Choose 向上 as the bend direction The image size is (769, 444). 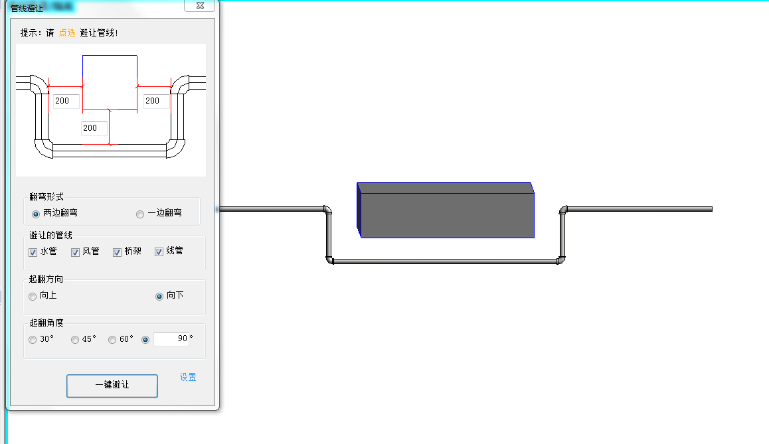[33, 296]
